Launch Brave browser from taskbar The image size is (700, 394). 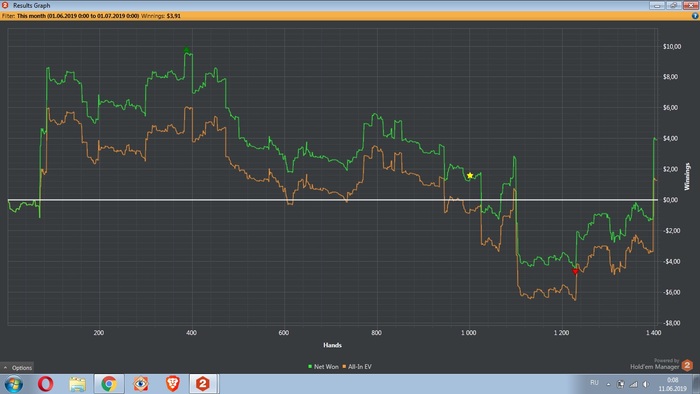tap(173, 384)
